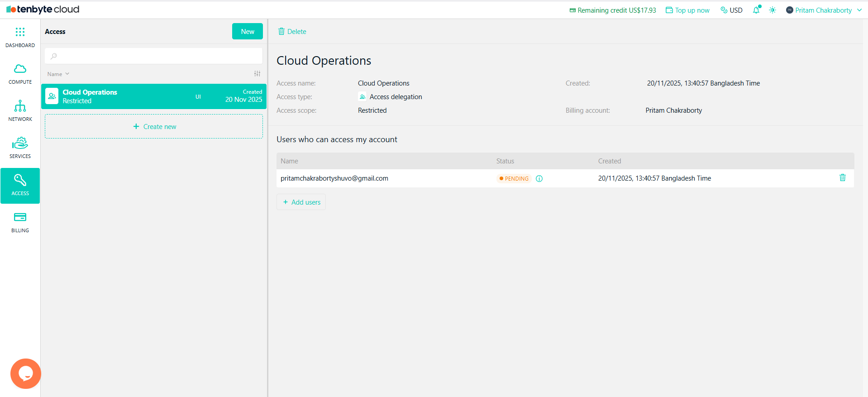Open the Compute section
Screen dimensions: 868x397
[20, 74]
